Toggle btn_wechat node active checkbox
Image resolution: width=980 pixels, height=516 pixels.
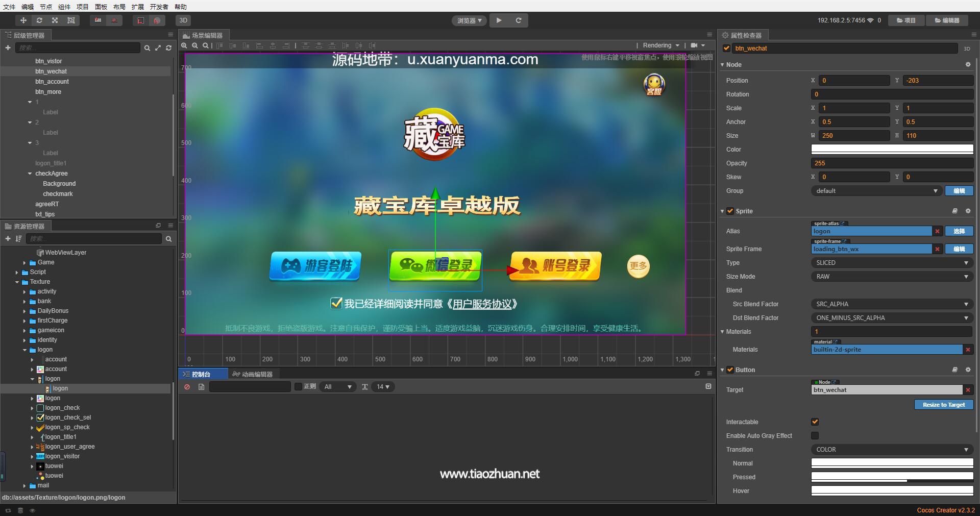[726, 48]
